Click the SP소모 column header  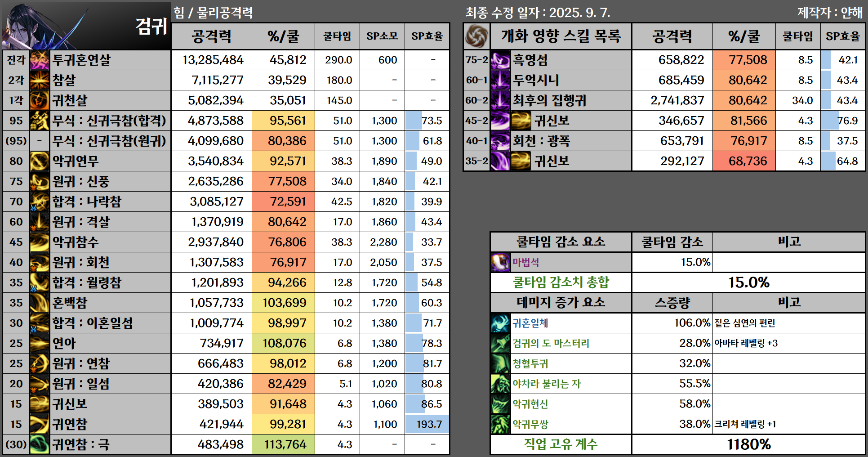tap(382, 36)
